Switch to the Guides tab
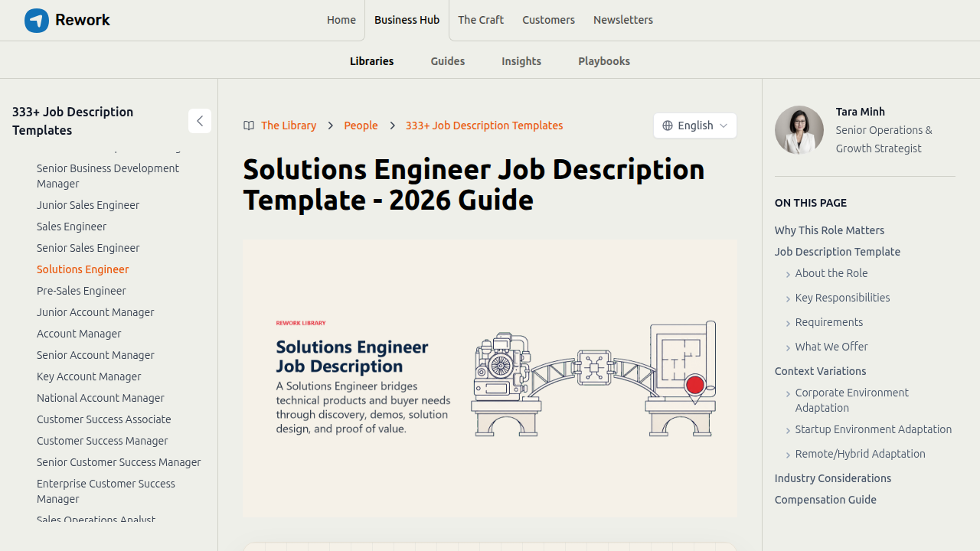The height and width of the screenshot is (551, 980). point(448,61)
